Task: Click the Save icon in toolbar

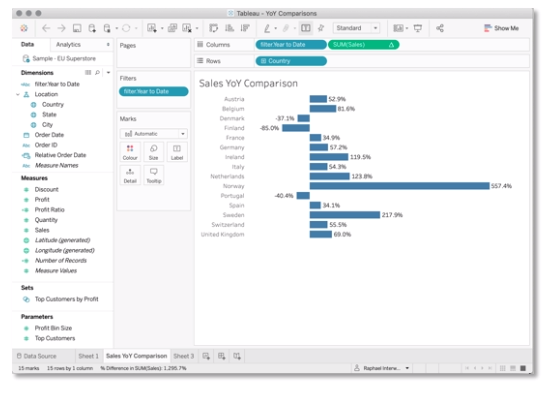Action: 77,28
